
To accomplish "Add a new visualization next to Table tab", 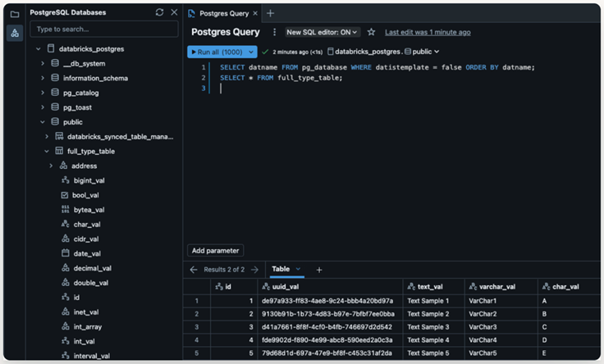I will click(319, 269).
